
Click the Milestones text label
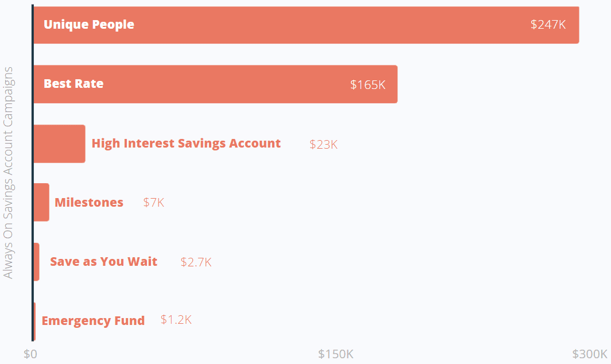[x=89, y=202]
